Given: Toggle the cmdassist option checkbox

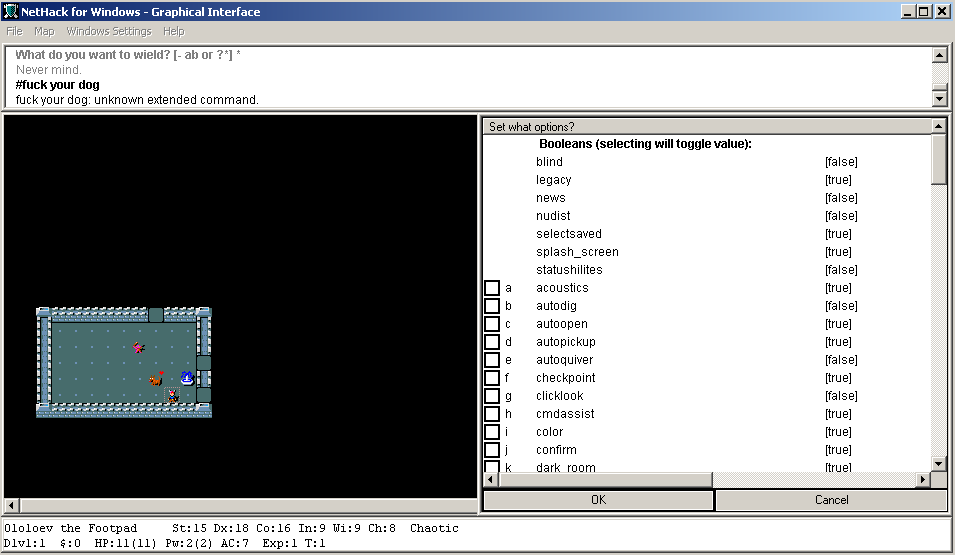Looking at the screenshot, I should [492, 414].
